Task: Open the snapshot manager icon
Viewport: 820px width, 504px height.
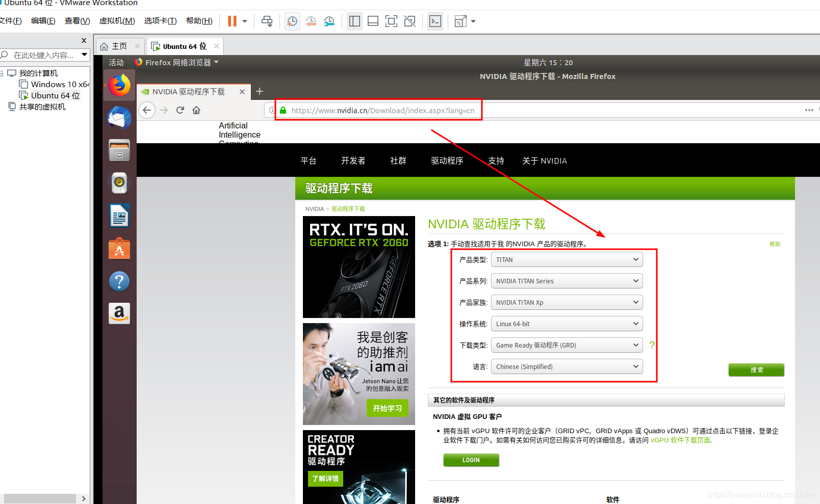Action: (329, 21)
